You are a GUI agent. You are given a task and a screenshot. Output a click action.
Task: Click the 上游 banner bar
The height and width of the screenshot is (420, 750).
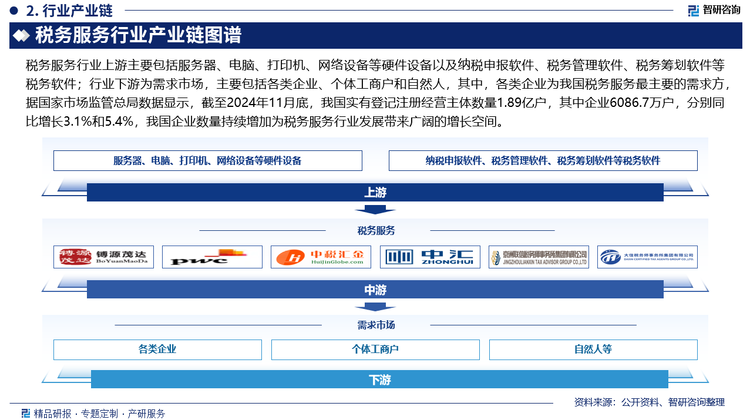click(375, 192)
